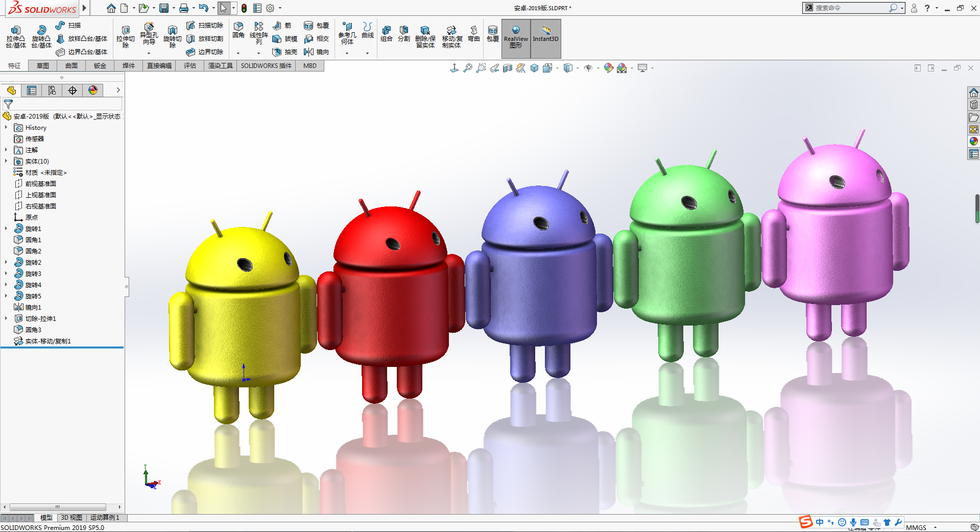Open the Hide/Show Items eye dropdown arrow

(x=598, y=68)
